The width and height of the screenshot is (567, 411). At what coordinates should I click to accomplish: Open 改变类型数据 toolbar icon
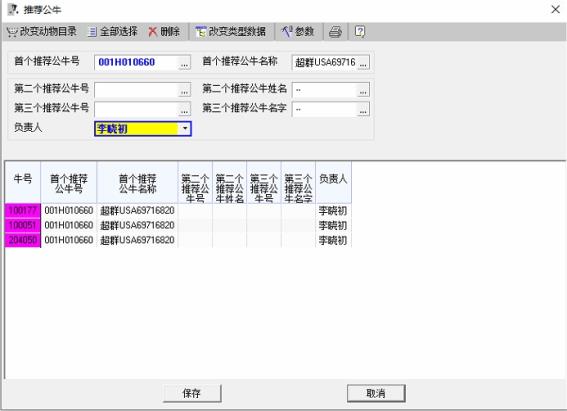click(200, 32)
